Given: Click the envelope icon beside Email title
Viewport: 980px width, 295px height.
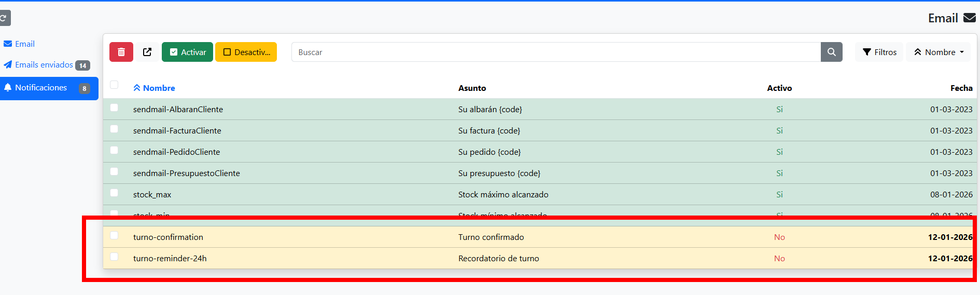Looking at the screenshot, I should [969, 18].
